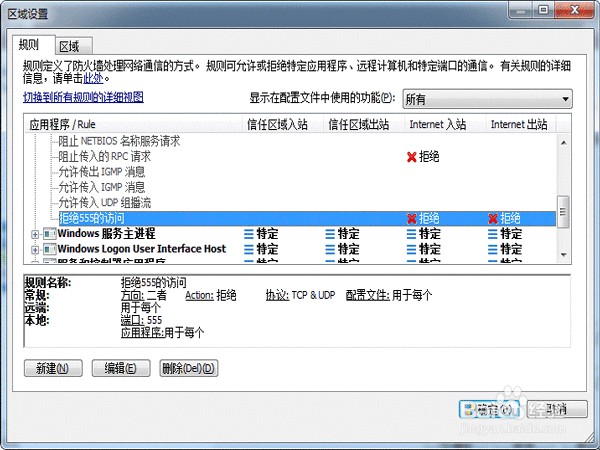Click 特定 Internet outbound icon for Windows Logon host
600x450 pixels.
coord(492,249)
